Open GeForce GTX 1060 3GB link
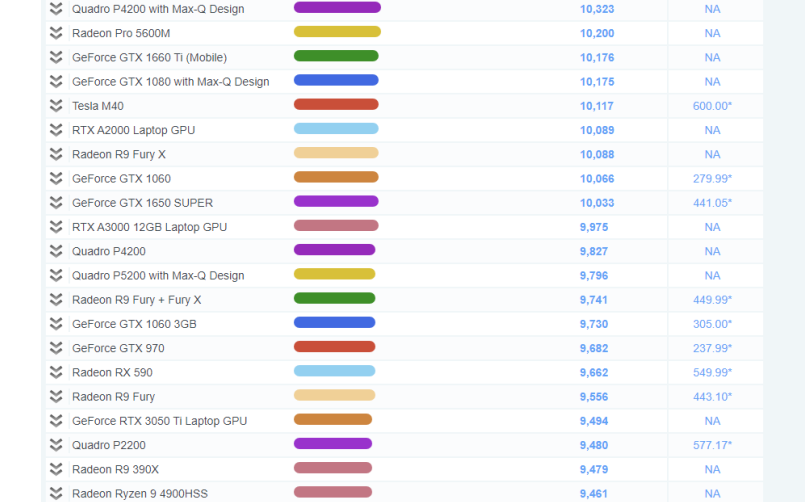 point(134,324)
